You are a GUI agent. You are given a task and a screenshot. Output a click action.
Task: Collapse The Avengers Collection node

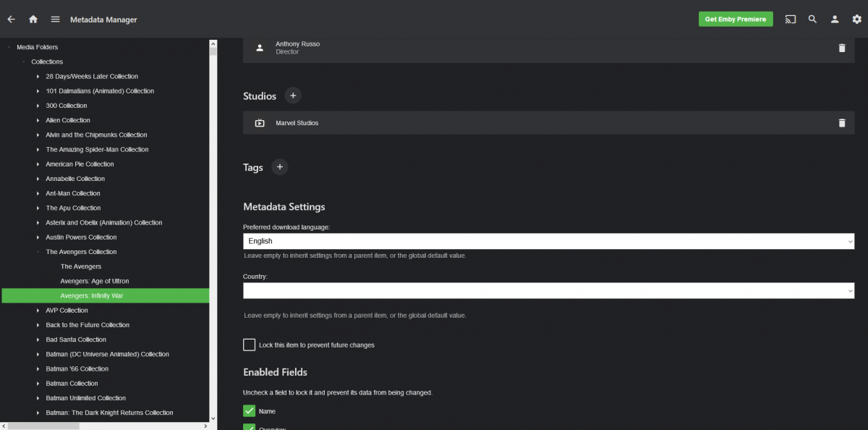click(38, 252)
